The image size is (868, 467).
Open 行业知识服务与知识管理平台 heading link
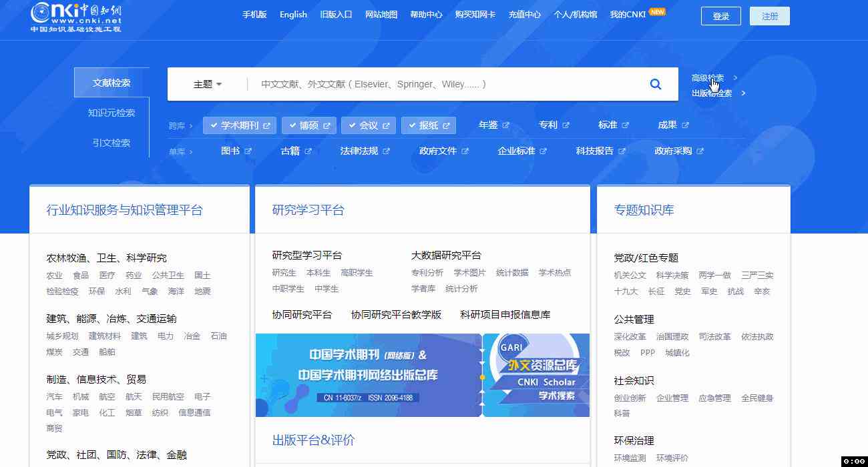(x=124, y=210)
